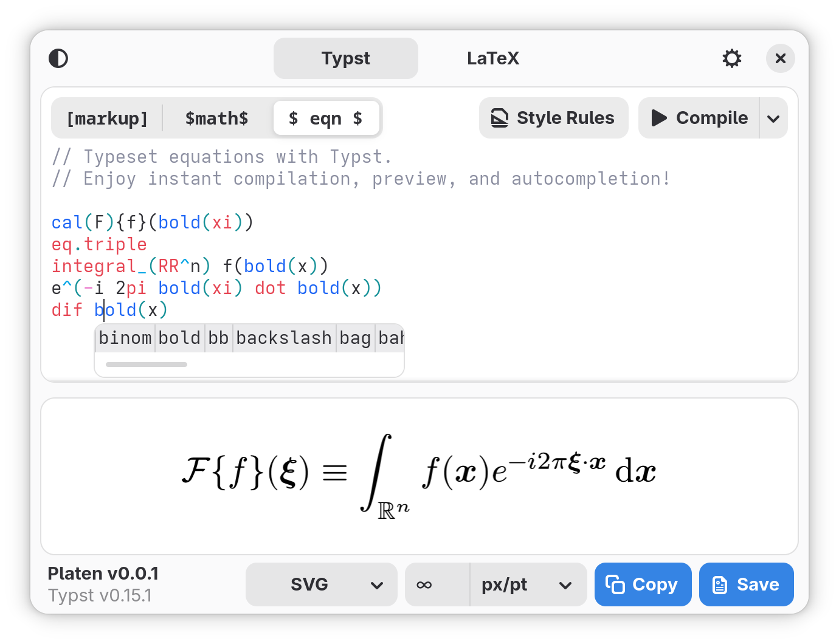
Task: Select $ eqn $ input mode
Action: pos(326,118)
